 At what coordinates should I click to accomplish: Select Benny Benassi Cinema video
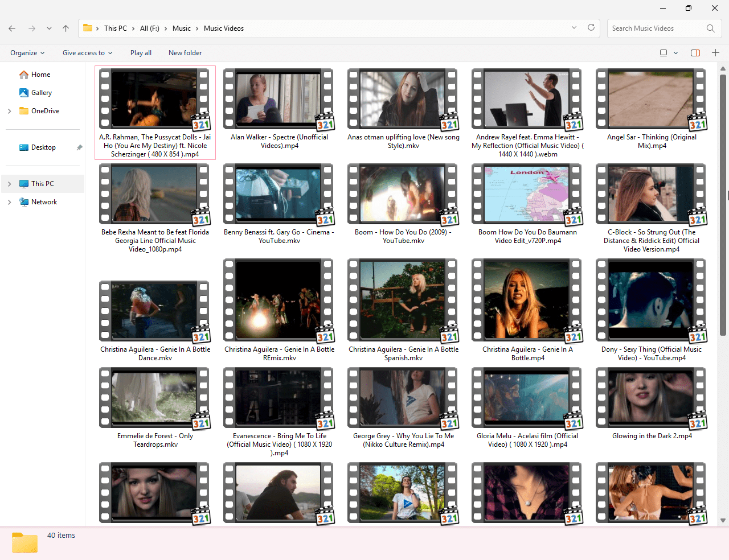[279, 204]
